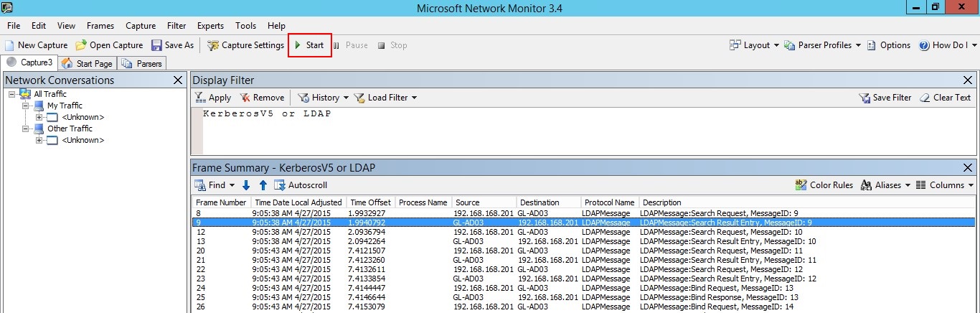The height and width of the screenshot is (313, 980).
Task: Open Options from the toolbar
Action: coord(889,45)
